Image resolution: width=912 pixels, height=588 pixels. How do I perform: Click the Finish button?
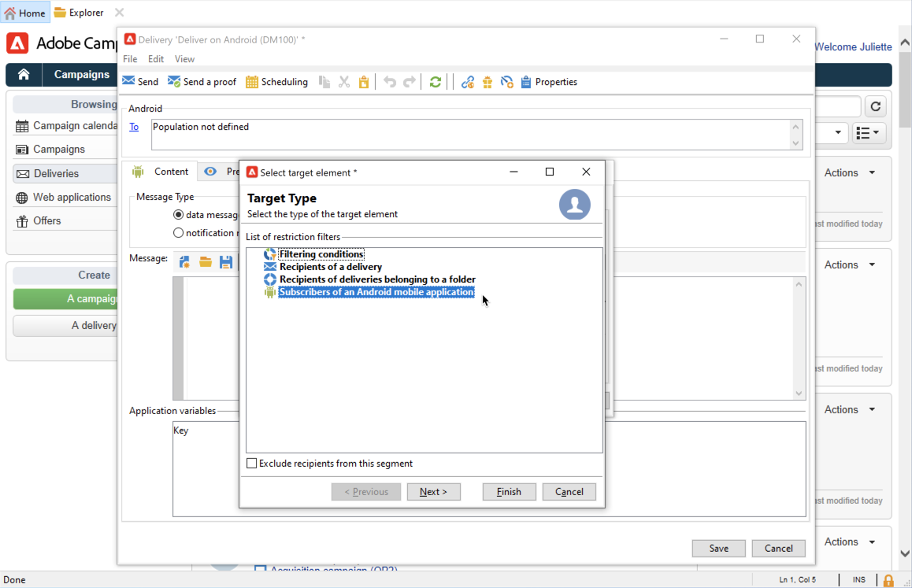(x=509, y=492)
